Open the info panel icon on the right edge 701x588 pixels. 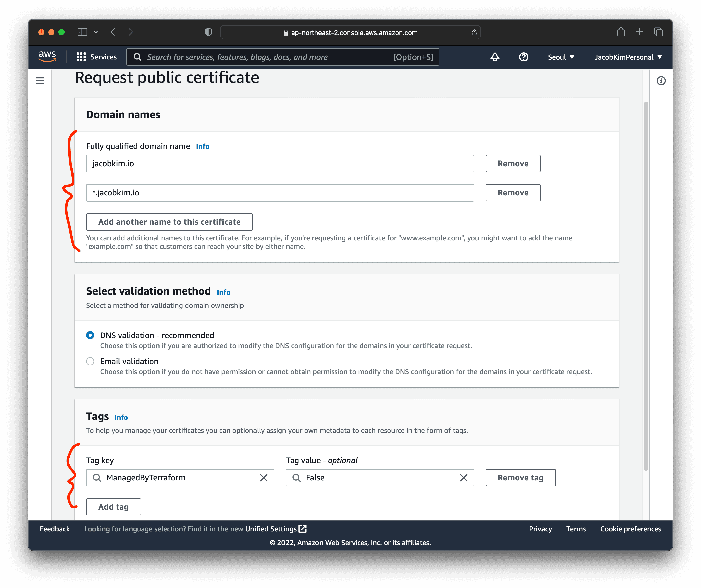tap(661, 80)
